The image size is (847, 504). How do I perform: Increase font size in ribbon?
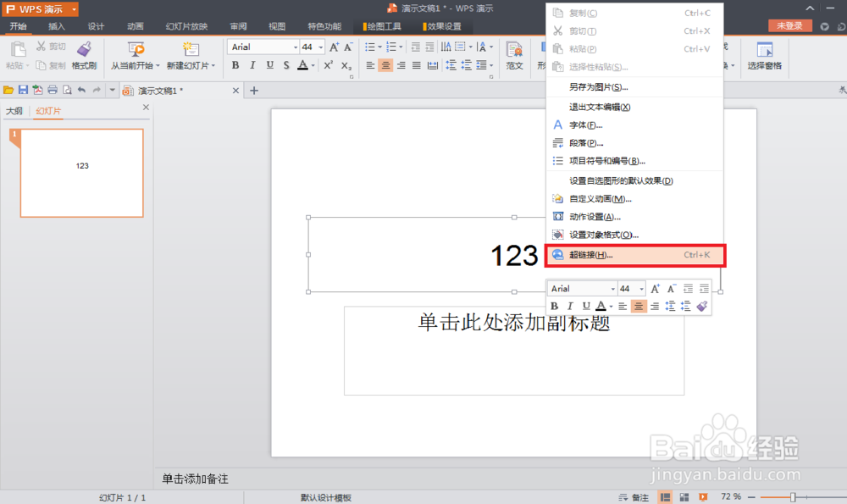pyautogui.click(x=334, y=47)
